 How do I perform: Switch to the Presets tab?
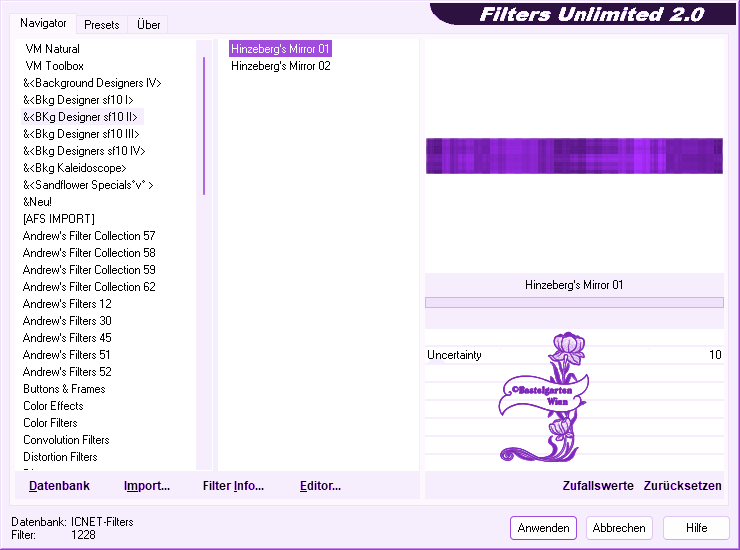point(102,24)
